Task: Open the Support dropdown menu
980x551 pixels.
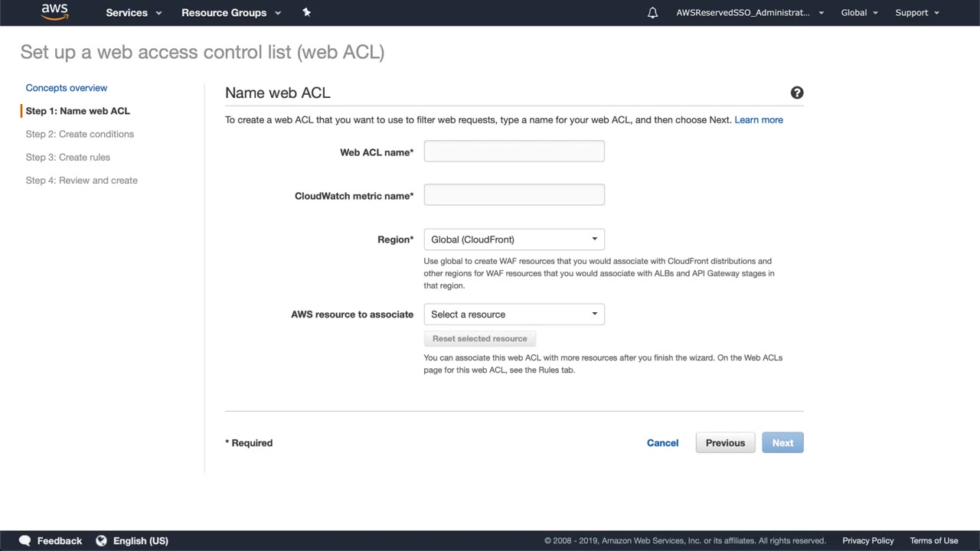Action: (916, 13)
